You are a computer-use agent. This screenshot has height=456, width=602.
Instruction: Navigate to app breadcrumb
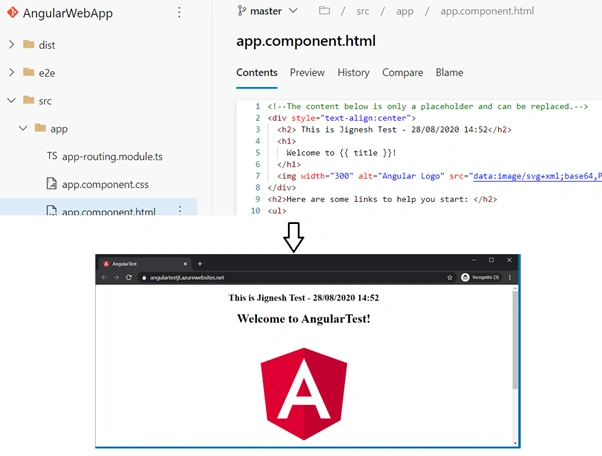[x=405, y=11]
